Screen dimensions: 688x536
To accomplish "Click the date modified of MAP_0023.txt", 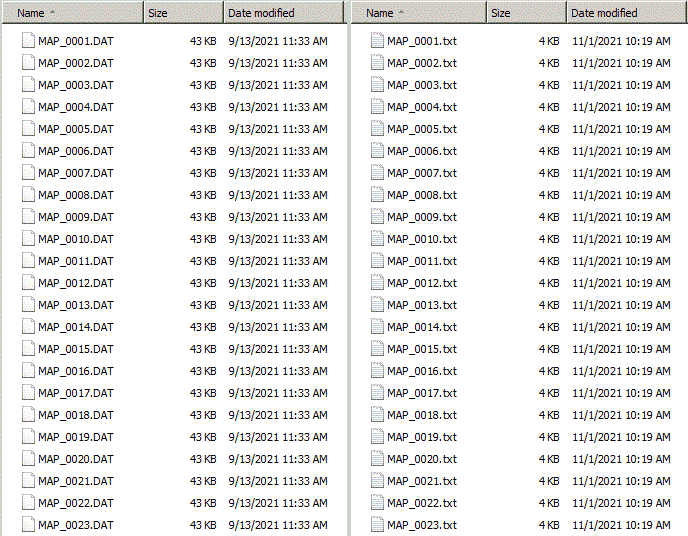I will coord(621,525).
